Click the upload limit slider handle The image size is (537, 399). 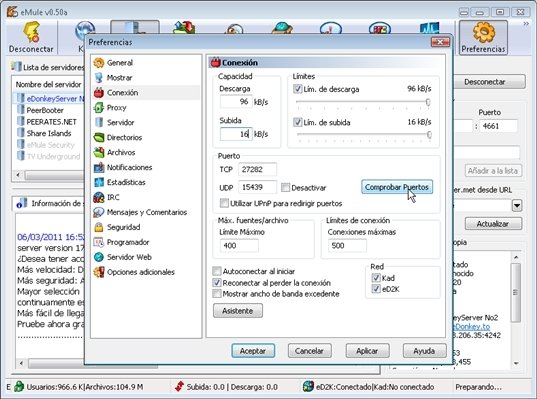429,135
